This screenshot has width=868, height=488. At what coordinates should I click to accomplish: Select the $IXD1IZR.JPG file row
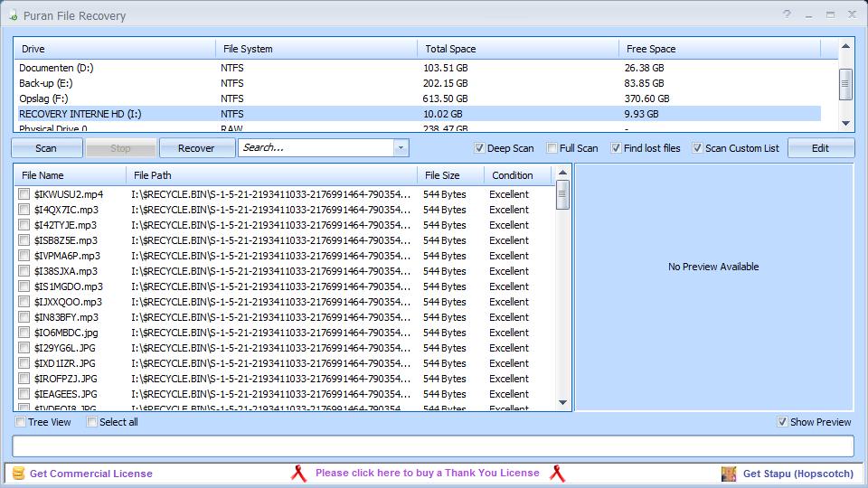(285, 363)
